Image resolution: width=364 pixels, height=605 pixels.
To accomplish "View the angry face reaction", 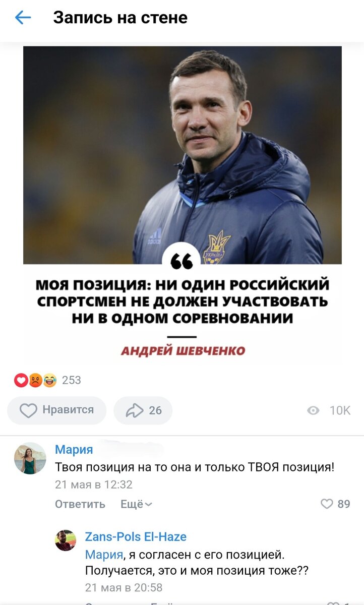I will point(35,381).
